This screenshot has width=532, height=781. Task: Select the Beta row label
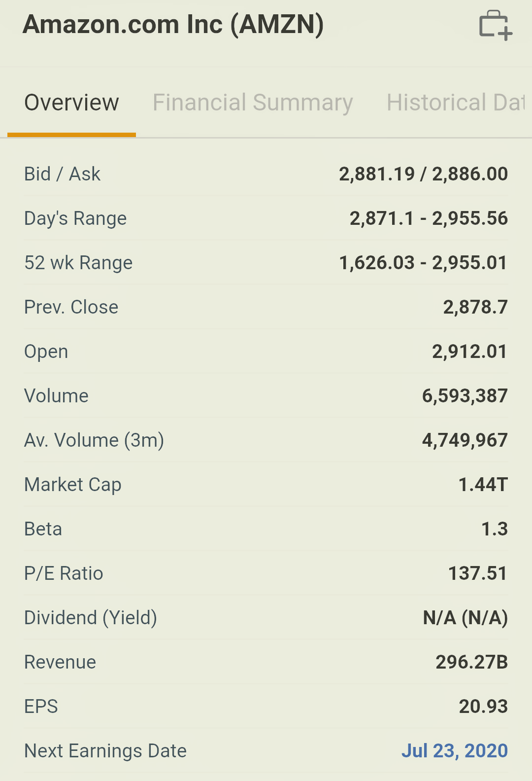click(x=43, y=529)
